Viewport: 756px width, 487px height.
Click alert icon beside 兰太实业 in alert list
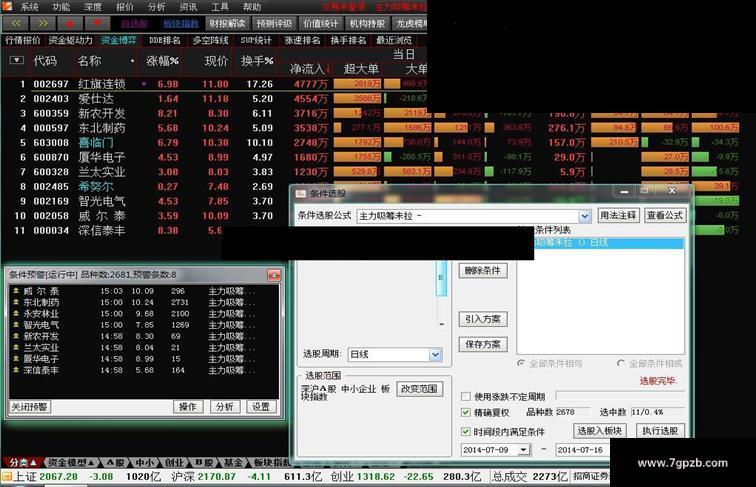(x=16, y=348)
